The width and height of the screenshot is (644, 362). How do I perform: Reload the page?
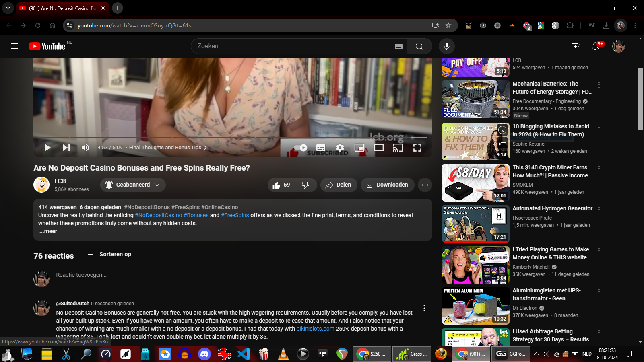(x=38, y=25)
